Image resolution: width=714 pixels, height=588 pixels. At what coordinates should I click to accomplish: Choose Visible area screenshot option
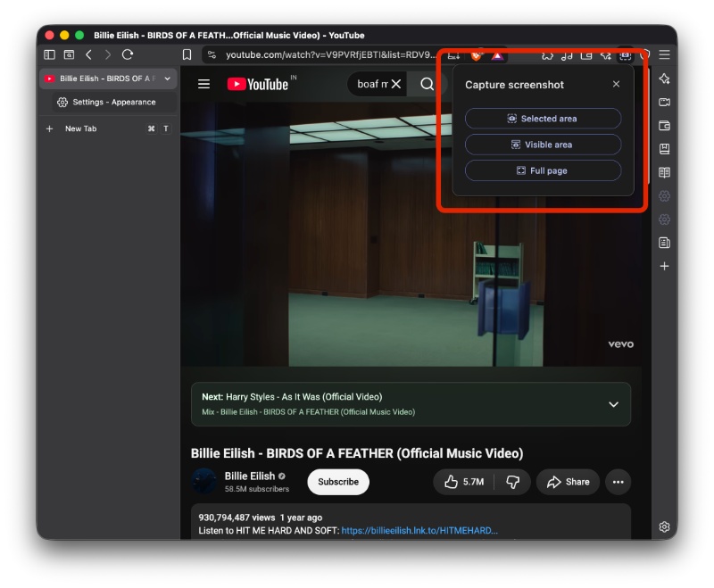(x=543, y=145)
